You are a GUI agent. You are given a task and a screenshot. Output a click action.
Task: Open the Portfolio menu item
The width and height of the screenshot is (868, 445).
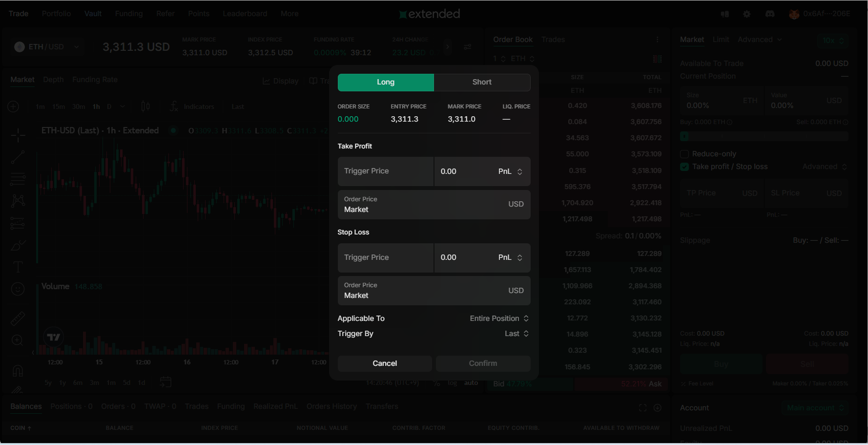[x=56, y=14]
